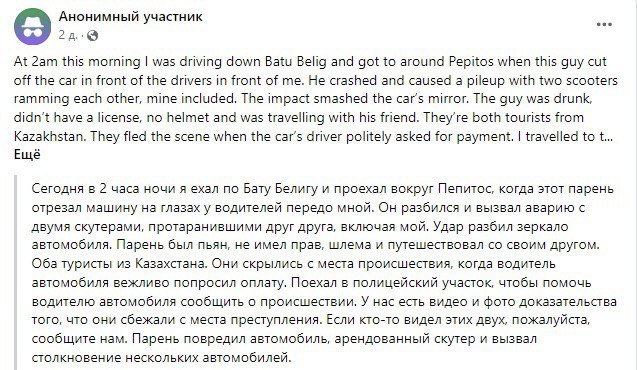Click the words Оба туристы из Казахстана
The width and height of the screenshot is (637, 370).
pyautogui.click(x=120, y=264)
